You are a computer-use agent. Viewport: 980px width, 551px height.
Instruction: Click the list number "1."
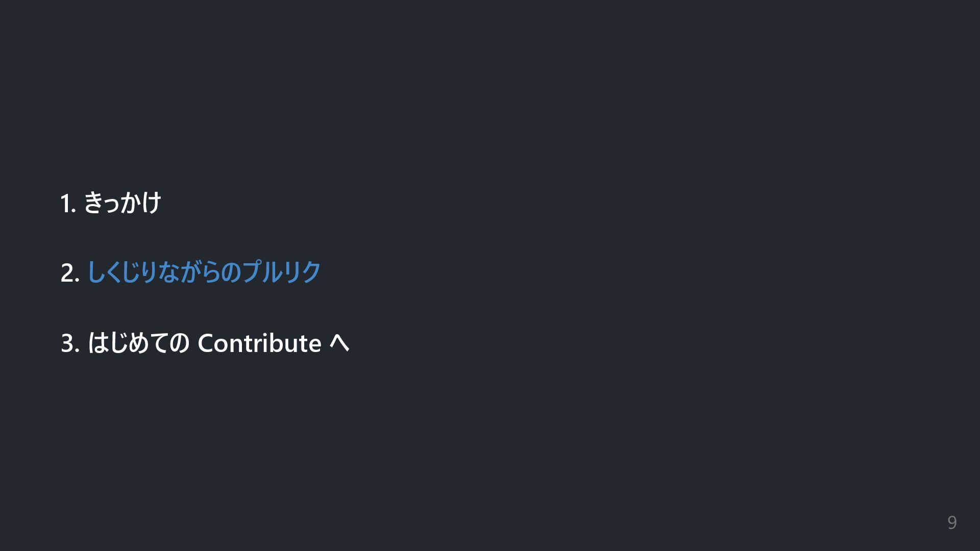coord(68,203)
